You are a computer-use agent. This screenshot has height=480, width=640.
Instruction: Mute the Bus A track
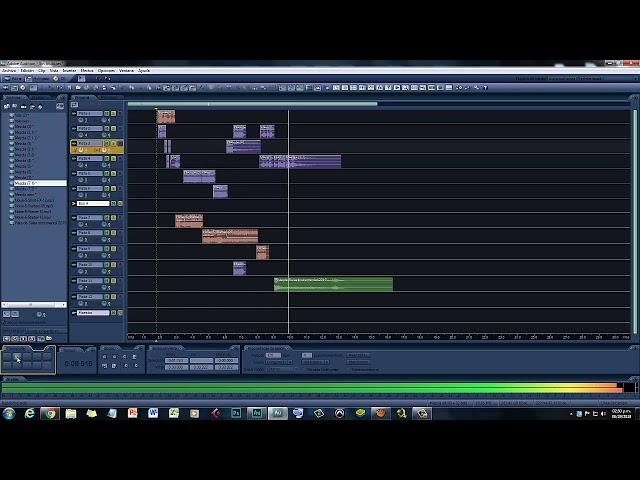(113, 203)
